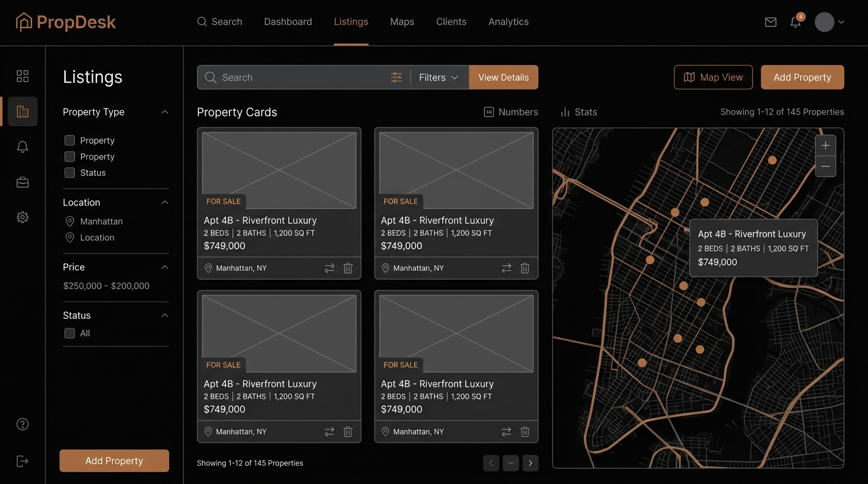Open account menu chevron beside avatar
This screenshot has height=484, width=868.
tap(841, 22)
